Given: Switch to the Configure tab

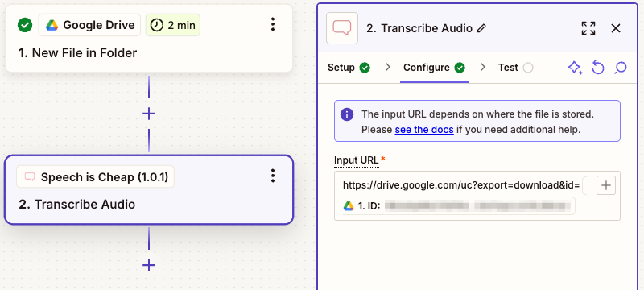Looking at the screenshot, I should coord(434,68).
